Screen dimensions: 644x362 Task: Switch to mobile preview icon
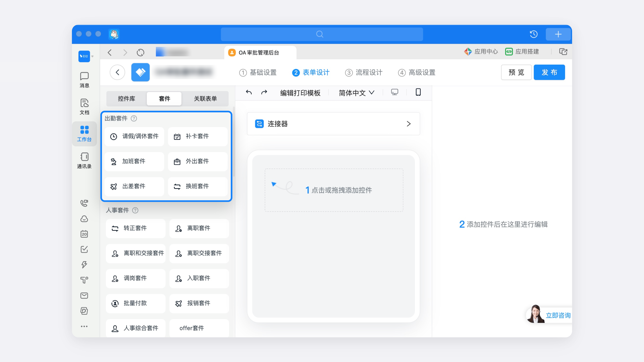pos(418,92)
